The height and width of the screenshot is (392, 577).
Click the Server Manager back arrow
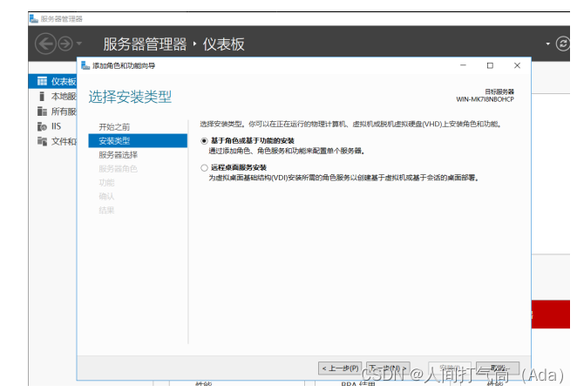tap(44, 44)
